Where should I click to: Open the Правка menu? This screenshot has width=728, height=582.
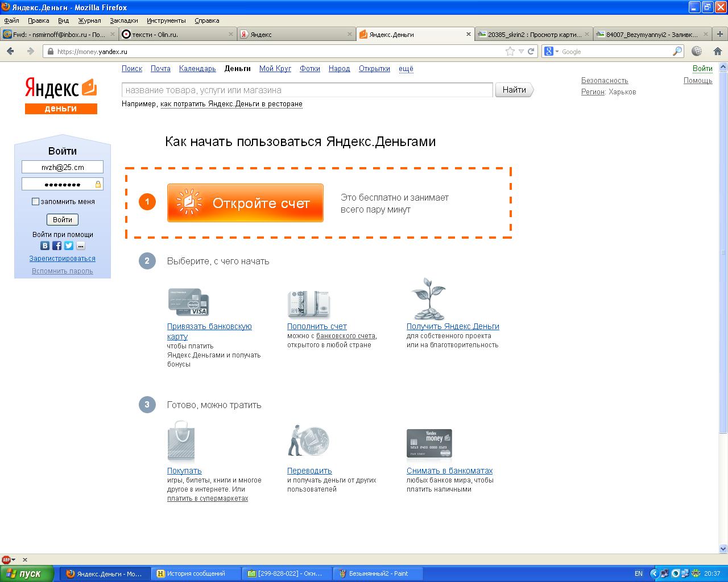coord(39,20)
